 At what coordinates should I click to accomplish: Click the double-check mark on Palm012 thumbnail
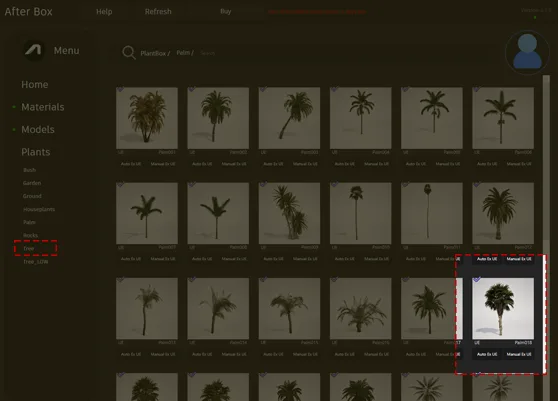pyautogui.click(x=476, y=184)
